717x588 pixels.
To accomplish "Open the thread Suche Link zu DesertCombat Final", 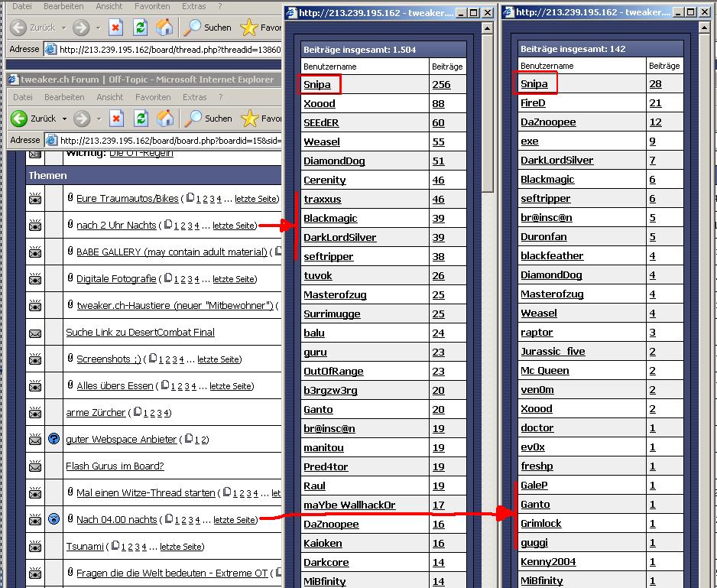I will click(140, 333).
